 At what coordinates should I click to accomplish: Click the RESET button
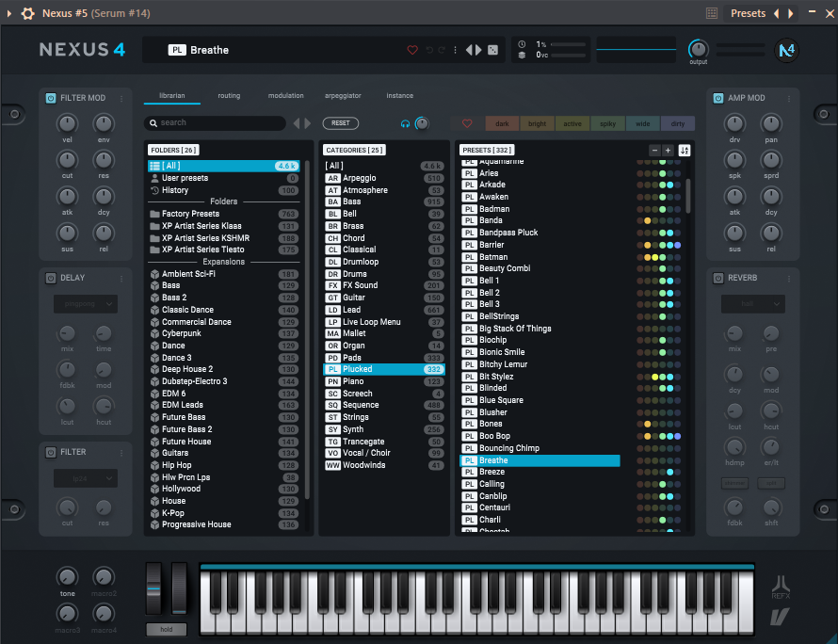coord(341,123)
